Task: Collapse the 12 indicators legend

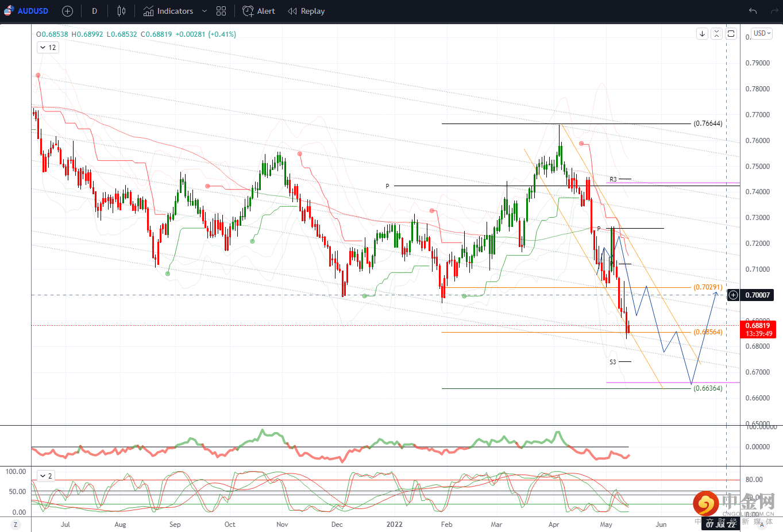Action: (48, 48)
